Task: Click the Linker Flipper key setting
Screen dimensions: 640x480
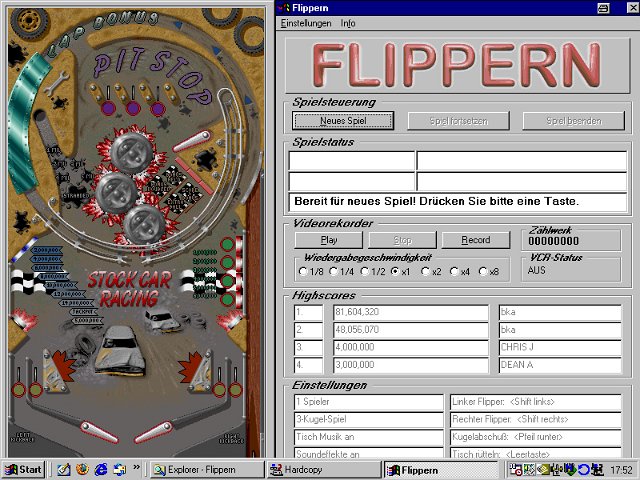Action: (x=536, y=402)
